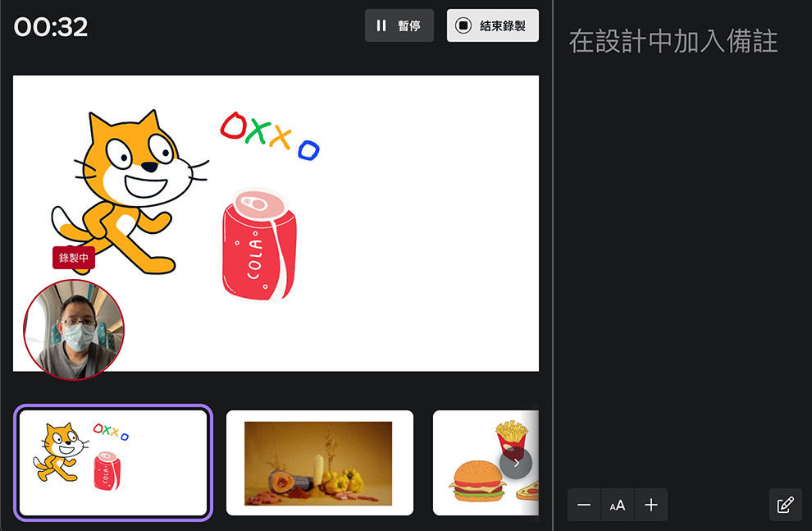The height and width of the screenshot is (531, 812).
Task: Select the Scratch cat slide thumbnail
Action: pos(113,463)
